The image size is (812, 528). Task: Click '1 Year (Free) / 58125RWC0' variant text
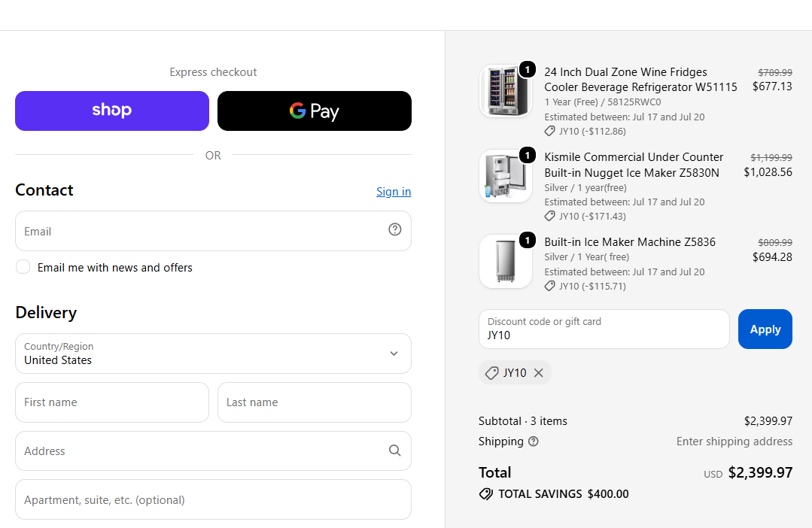(603, 102)
